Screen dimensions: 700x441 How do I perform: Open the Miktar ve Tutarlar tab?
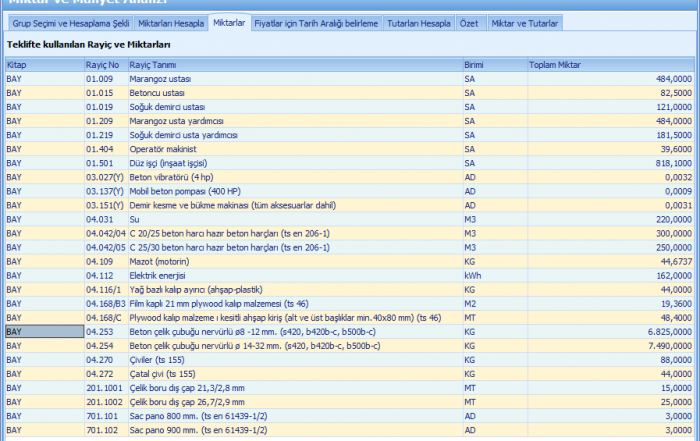click(x=525, y=22)
